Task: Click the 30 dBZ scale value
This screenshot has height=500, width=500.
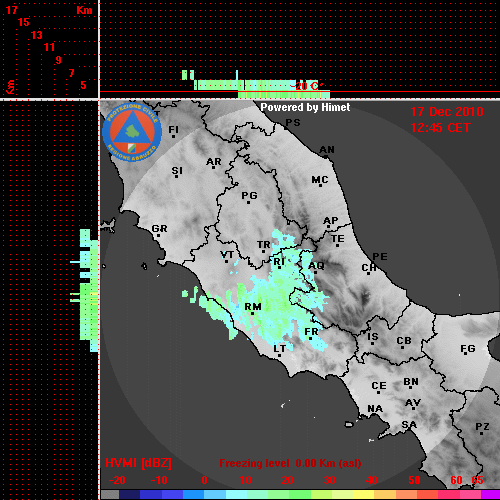Action: 329,480
